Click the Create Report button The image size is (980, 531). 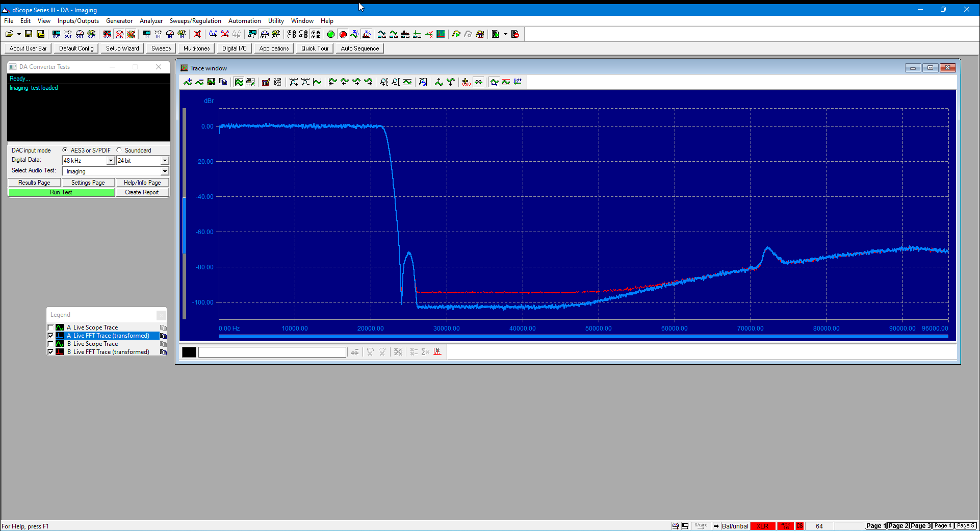[142, 192]
